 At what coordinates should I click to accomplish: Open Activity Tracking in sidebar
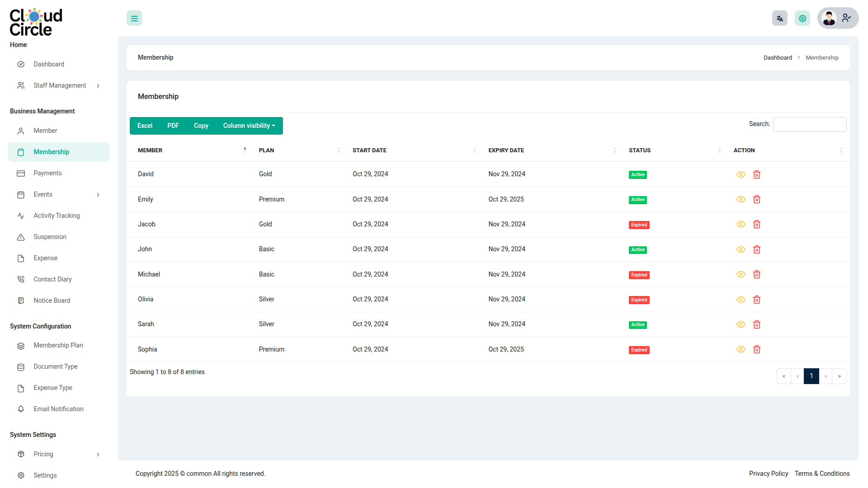[57, 216]
